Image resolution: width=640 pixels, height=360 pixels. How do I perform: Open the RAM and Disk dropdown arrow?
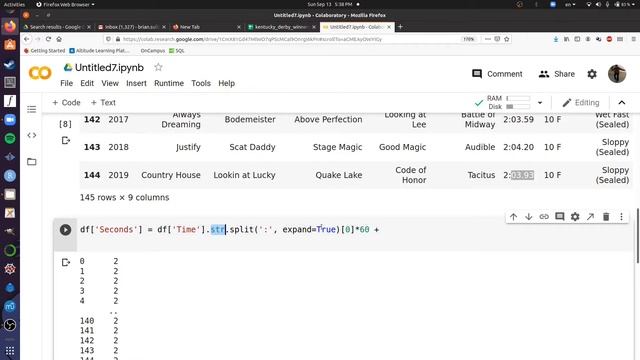(x=540, y=102)
